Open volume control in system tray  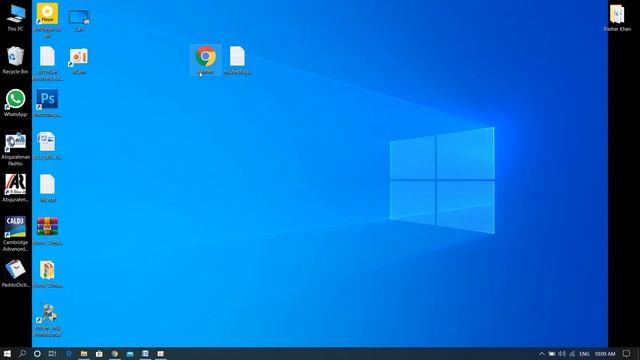(x=562, y=354)
